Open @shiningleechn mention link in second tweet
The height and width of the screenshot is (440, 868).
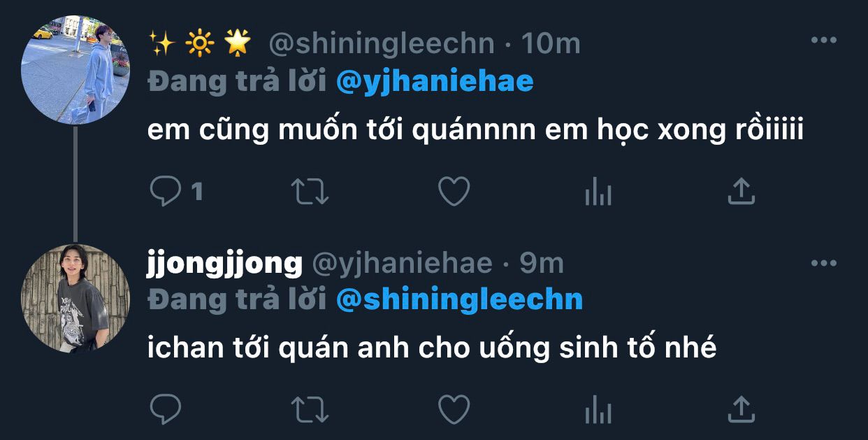(x=459, y=299)
